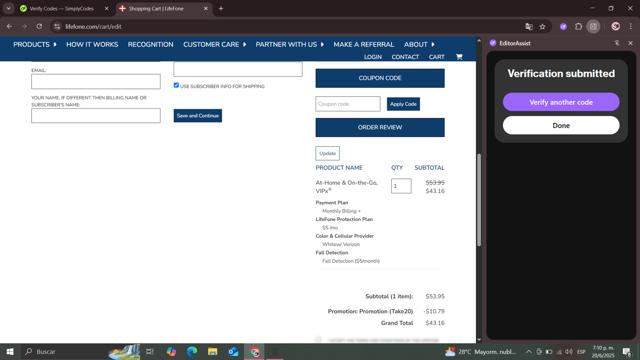Image resolution: width=640 pixels, height=360 pixels.
Task: Select the $43.16 Grand Total value
Action: pos(435,323)
